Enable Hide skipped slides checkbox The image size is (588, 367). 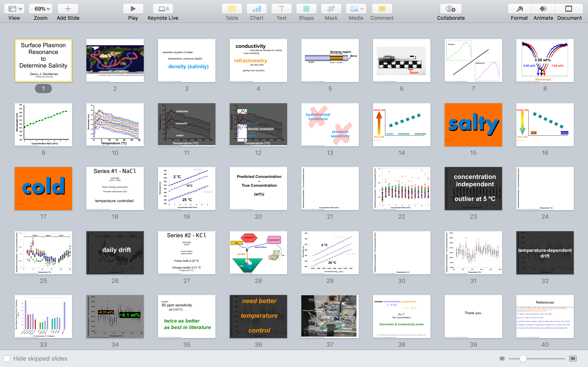point(7,358)
